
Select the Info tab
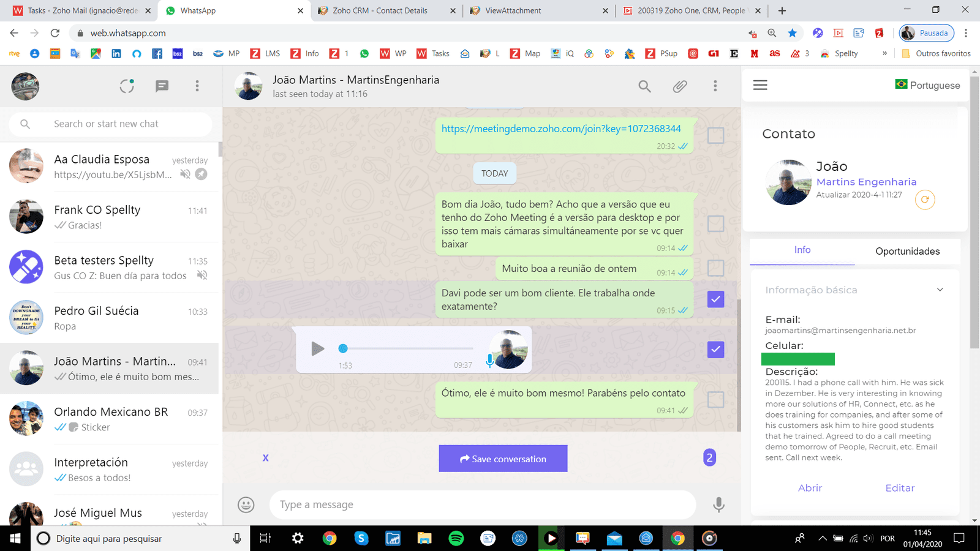(802, 250)
